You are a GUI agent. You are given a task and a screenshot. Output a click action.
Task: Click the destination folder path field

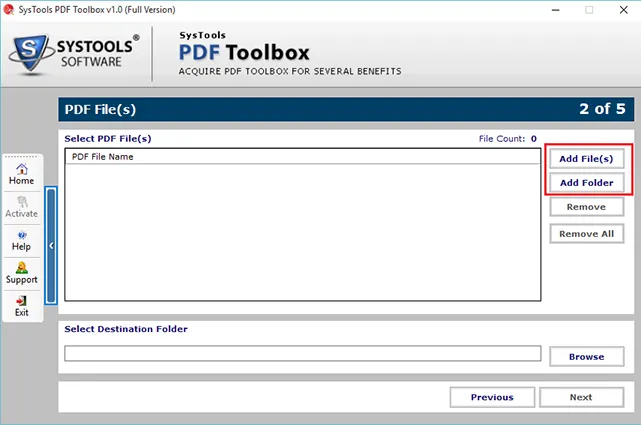pyautogui.click(x=303, y=353)
